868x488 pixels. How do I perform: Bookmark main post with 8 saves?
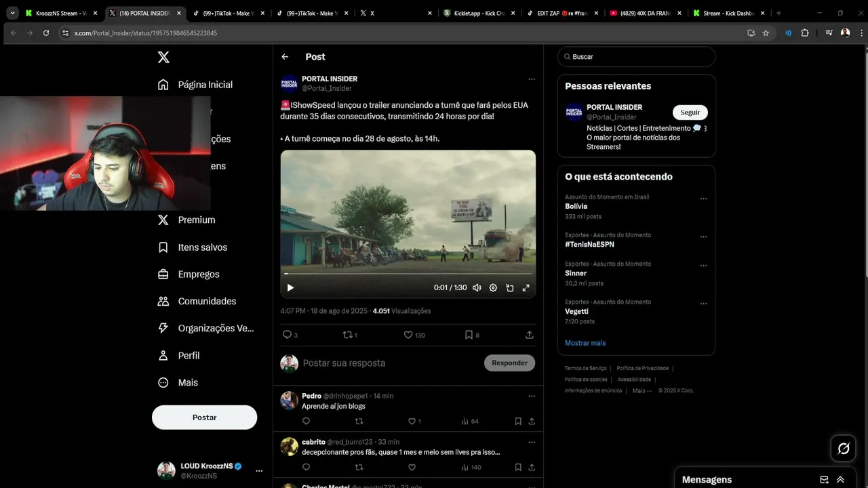point(469,335)
